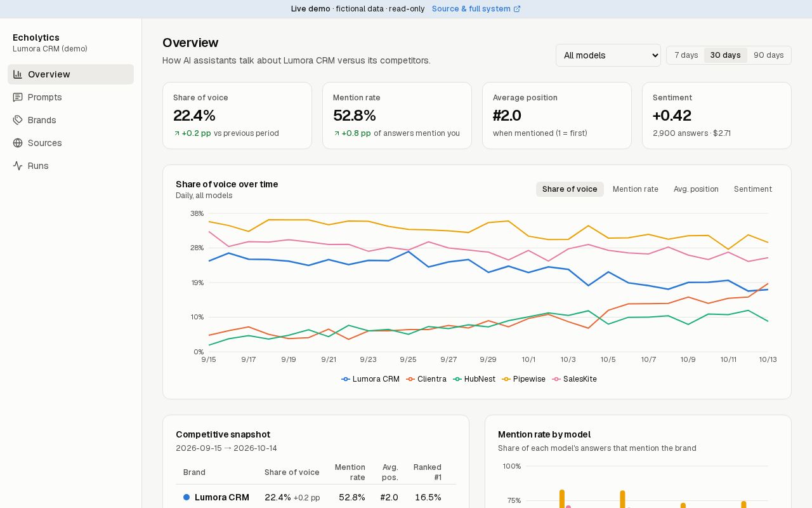Click the 22.4% Share of voice value
This screenshot has height=508, width=812.
click(194, 116)
